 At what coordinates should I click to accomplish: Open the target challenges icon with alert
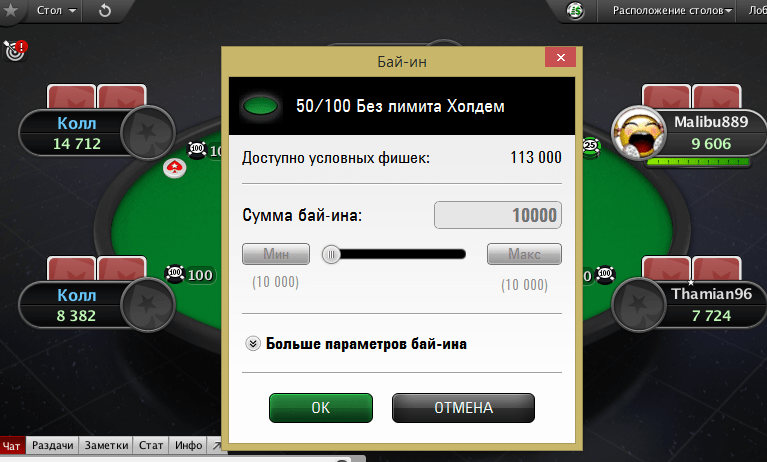click(x=15, y=50)
